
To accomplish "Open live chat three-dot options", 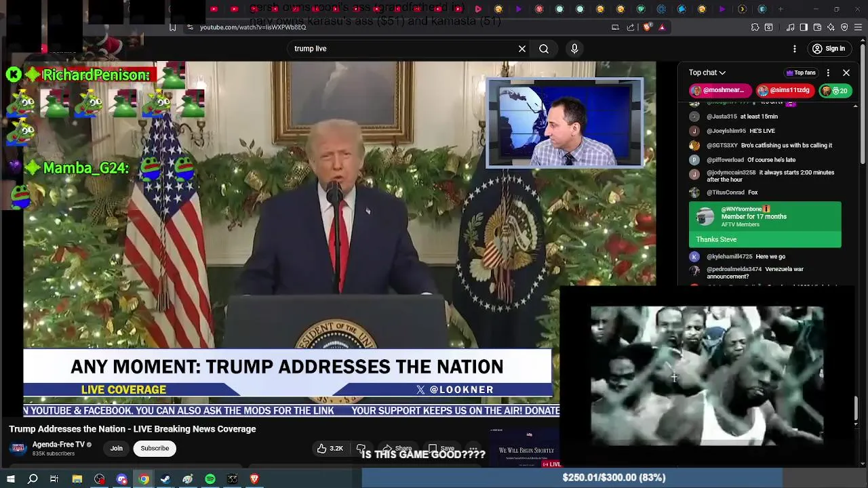I will pyautogui.click(x=828, y=73).
